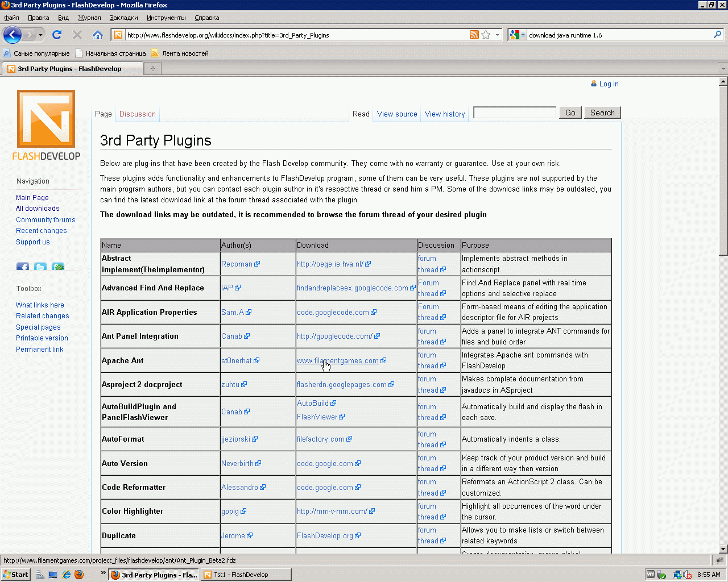Open a new tab with the plus button
728x582 pixels.
[x=152, y=69]
